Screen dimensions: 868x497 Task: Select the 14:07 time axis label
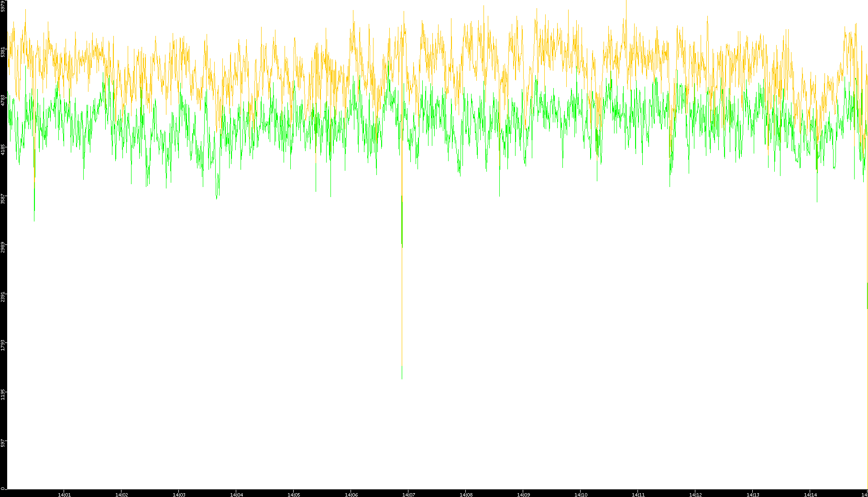coord(408,495)
